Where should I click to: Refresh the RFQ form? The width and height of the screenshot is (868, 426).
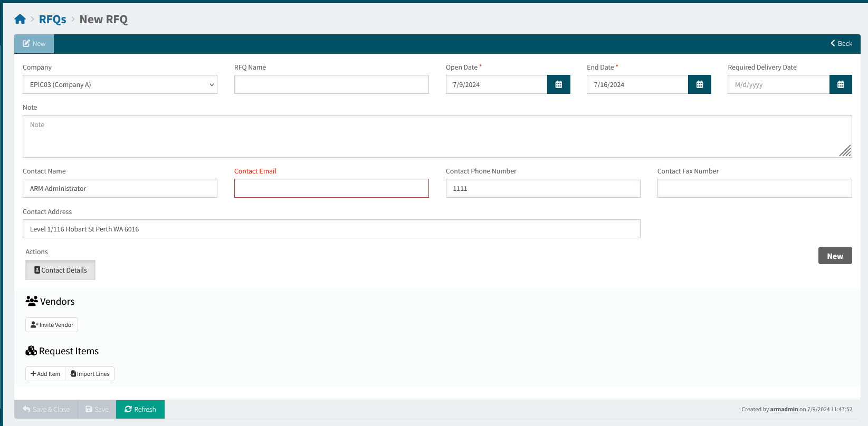140,409
